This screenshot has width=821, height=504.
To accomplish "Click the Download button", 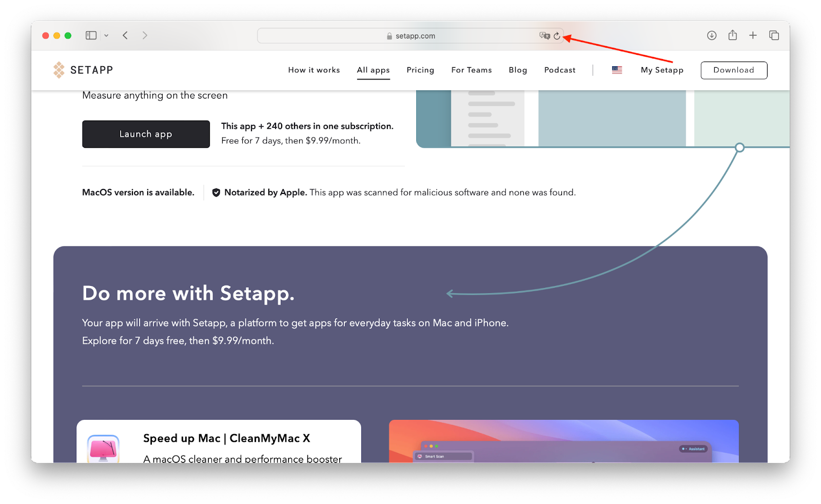I will point(734,70).
